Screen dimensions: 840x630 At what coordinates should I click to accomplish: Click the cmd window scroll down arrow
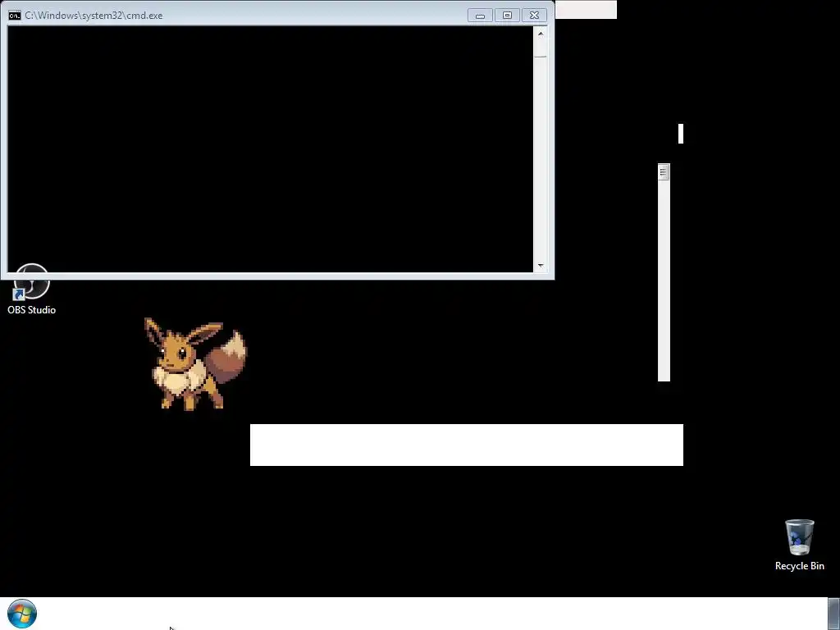coord(540,266)
